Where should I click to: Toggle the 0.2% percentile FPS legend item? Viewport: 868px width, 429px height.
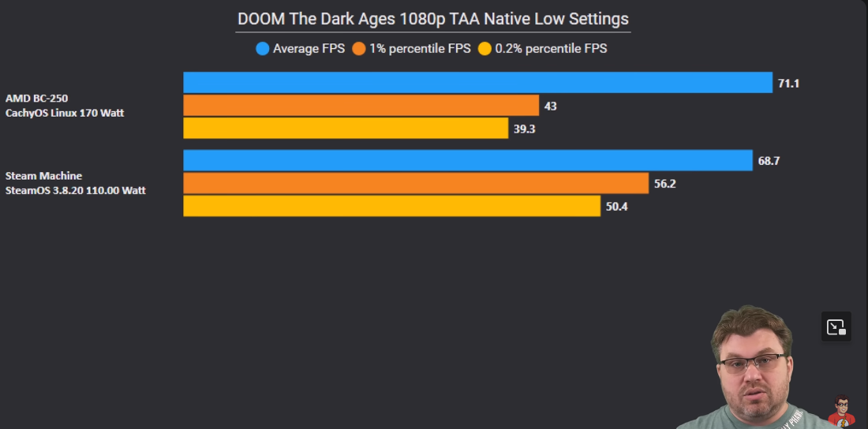[x=543, y=49]
